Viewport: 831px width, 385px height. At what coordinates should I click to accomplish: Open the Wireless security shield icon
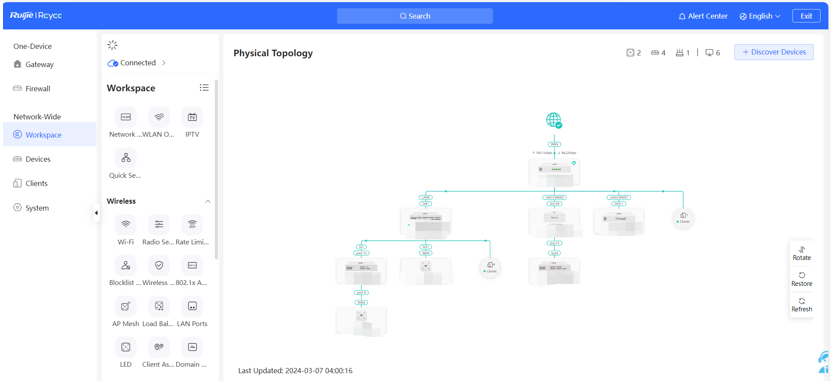(159, 265)
